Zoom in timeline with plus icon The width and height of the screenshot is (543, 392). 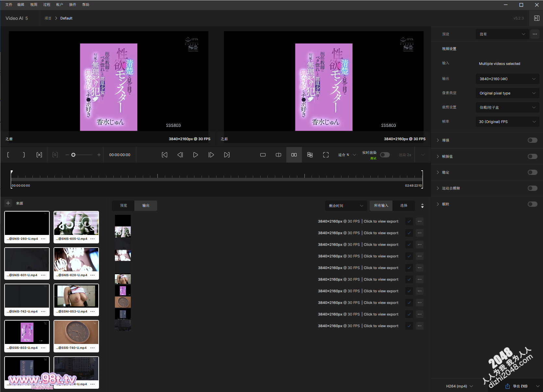tap(99, 155)
